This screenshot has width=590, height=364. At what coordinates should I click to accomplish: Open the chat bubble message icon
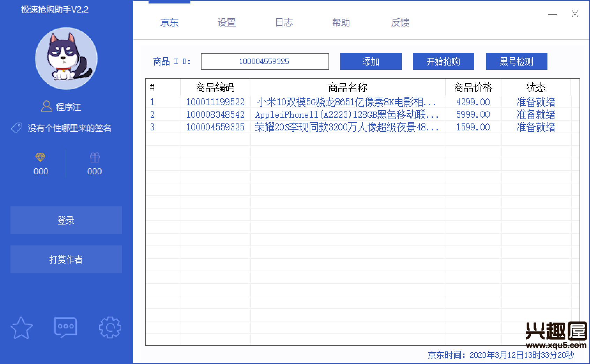point(66,327)
